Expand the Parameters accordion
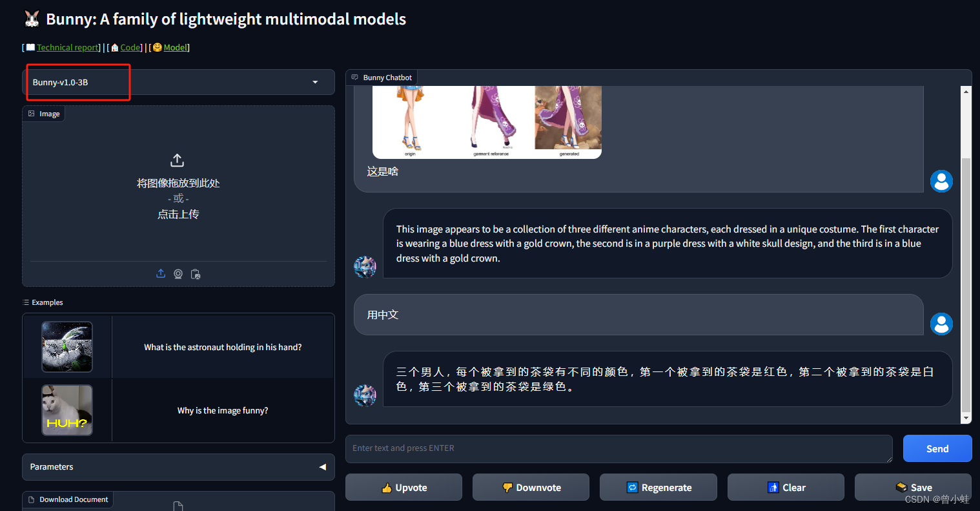Viewport: 980px width, 511px height. tap(178, 466)
